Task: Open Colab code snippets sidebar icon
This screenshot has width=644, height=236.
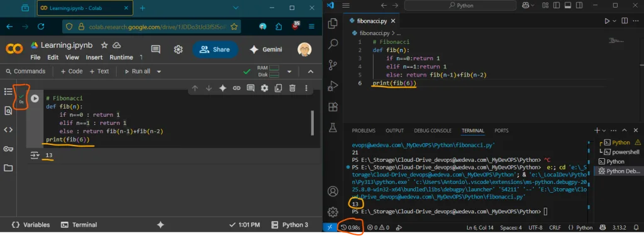Action: tap(8, 129)
